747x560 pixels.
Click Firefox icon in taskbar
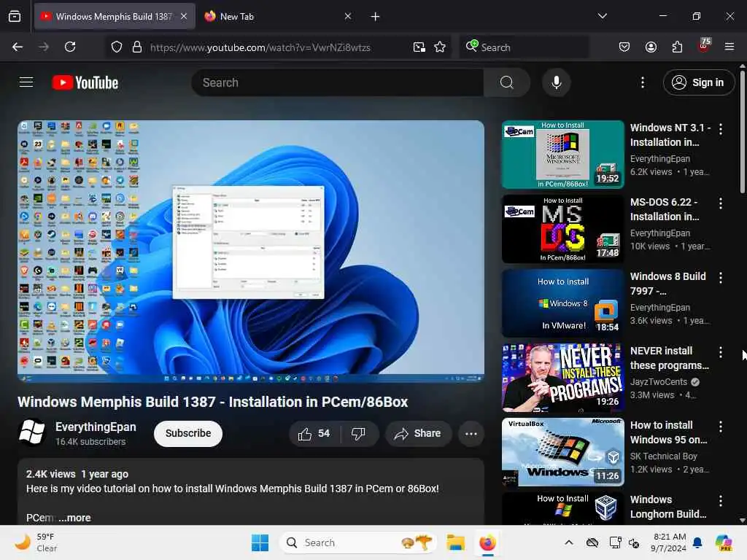487,542
